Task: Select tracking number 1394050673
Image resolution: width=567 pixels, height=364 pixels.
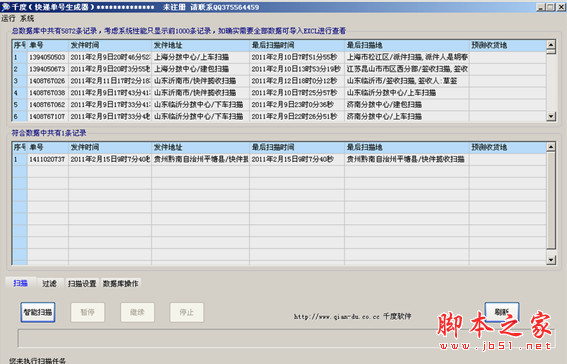Action: [x=47, y=69]
